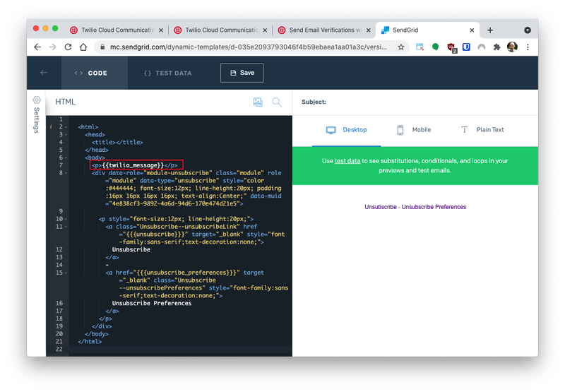
Task: Switch to the CODE tab
Action: (x=95, y=73)
